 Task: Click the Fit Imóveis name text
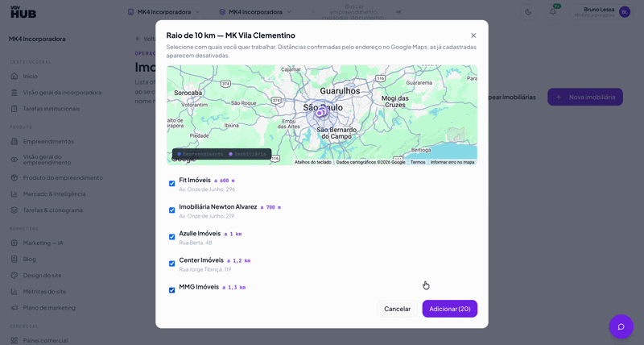[195, 180]
